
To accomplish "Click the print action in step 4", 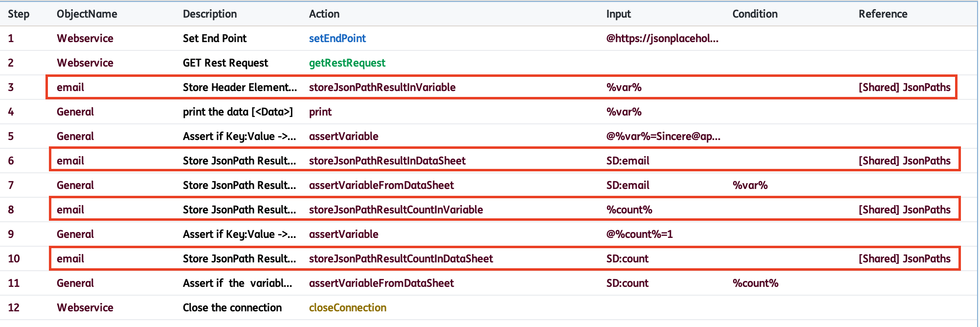I will pos(320,112).
